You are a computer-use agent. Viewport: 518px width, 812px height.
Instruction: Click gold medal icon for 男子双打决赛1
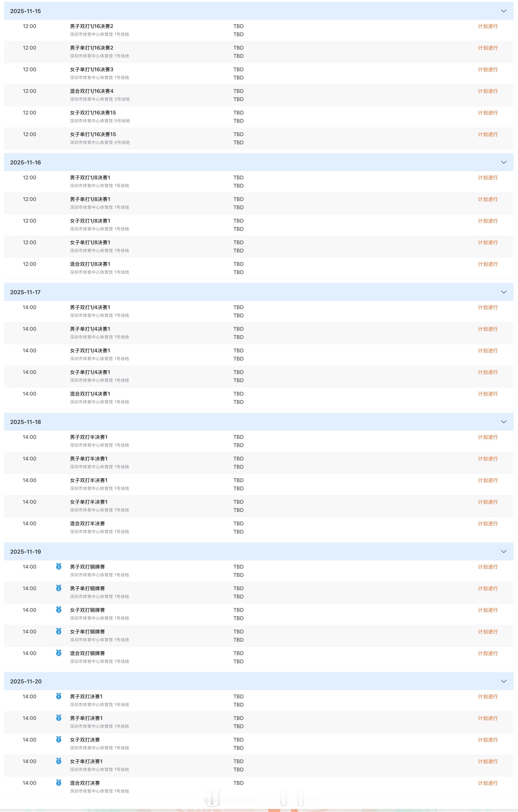[x=59, y=696]
